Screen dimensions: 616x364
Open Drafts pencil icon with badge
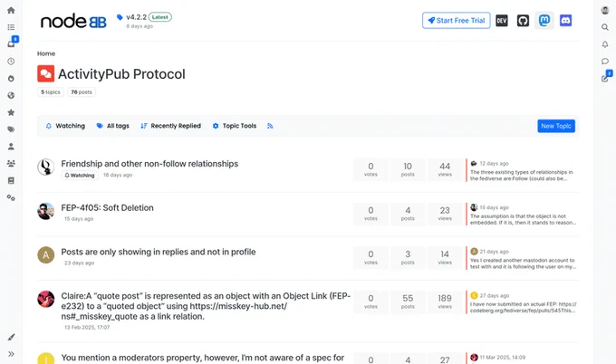coord(606,77)
